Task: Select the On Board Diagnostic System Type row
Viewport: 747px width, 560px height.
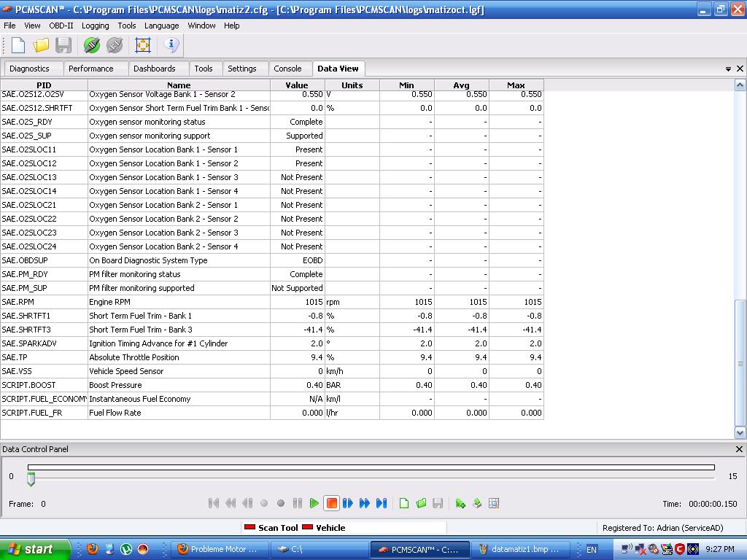Action: tap(271, 260)
